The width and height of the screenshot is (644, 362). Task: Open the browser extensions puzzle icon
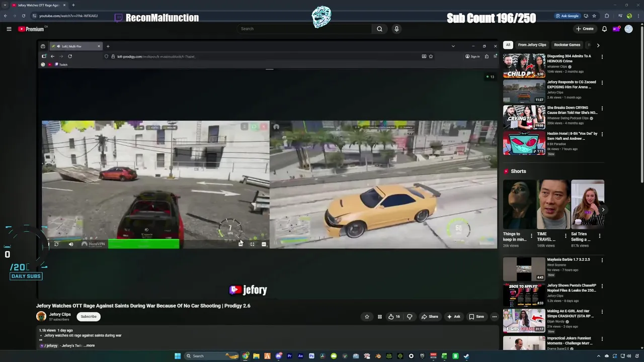(607, 16)
